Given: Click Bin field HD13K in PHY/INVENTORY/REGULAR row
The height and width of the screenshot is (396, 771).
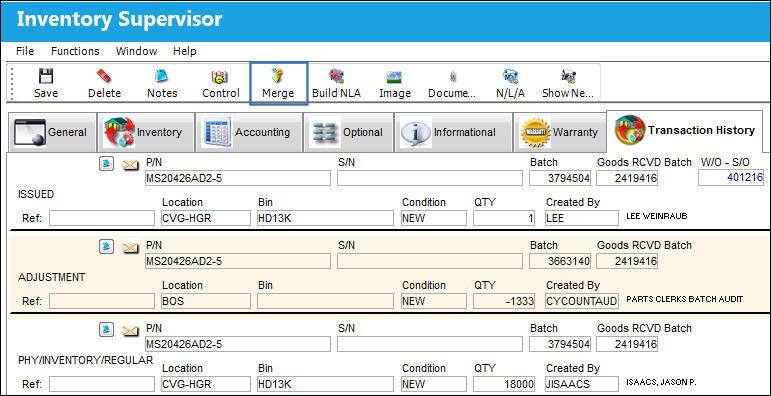Looking at the screenshot, I should point(325,384).
